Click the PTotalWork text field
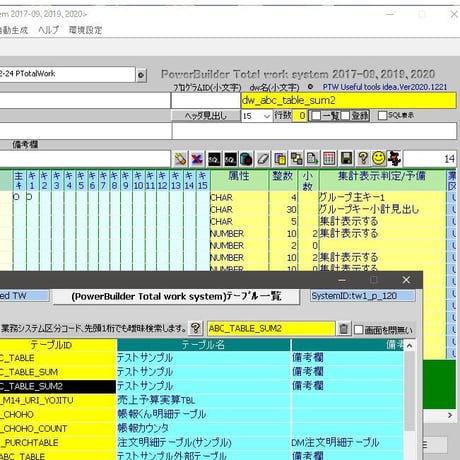 tap(67, 74)
